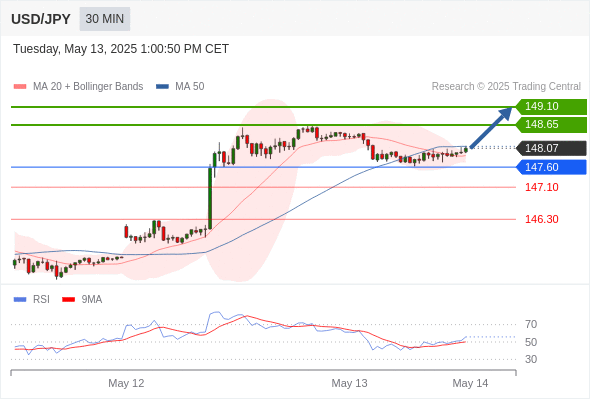The width and height of the screenshot is (590, 400).
Task: Click the pink MA 20 Bollinger legend swatch
Action: (20, 87)
